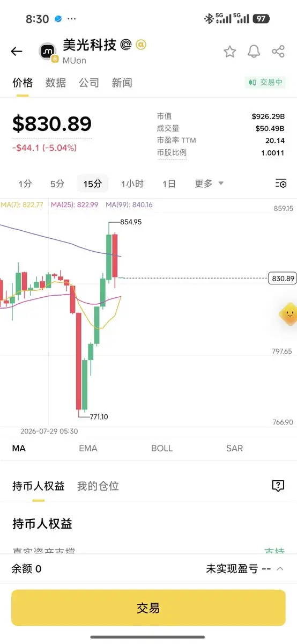This screenshot has height=644, width=297.
Task: Tap the yellow smiley assistant icon
Action: point(288,313)
